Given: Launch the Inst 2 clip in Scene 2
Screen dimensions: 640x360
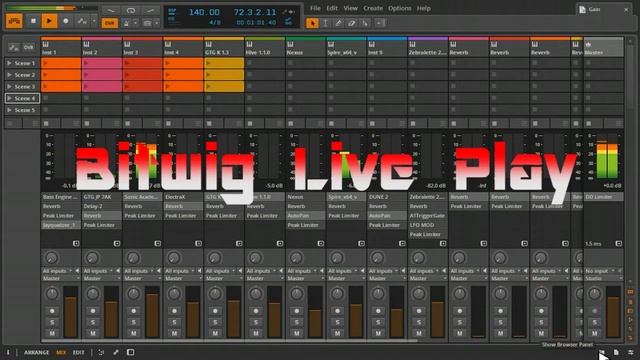Looking at the screenshot, I should pos(87,75).
